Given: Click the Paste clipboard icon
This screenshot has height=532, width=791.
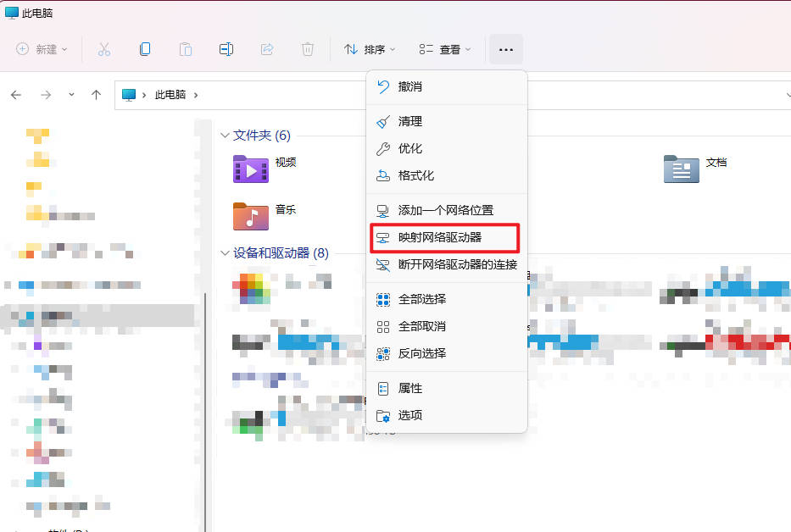Looking at the screenshot, I should 186,49.
